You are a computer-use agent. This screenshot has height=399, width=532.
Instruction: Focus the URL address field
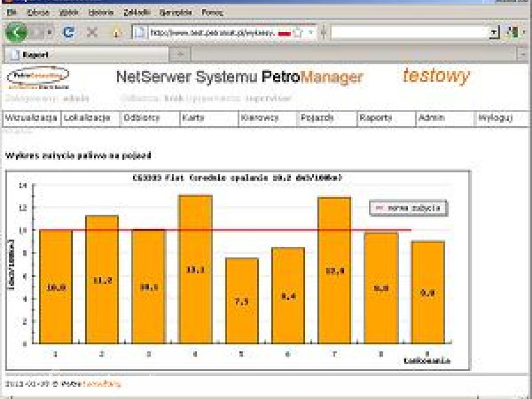212,33
